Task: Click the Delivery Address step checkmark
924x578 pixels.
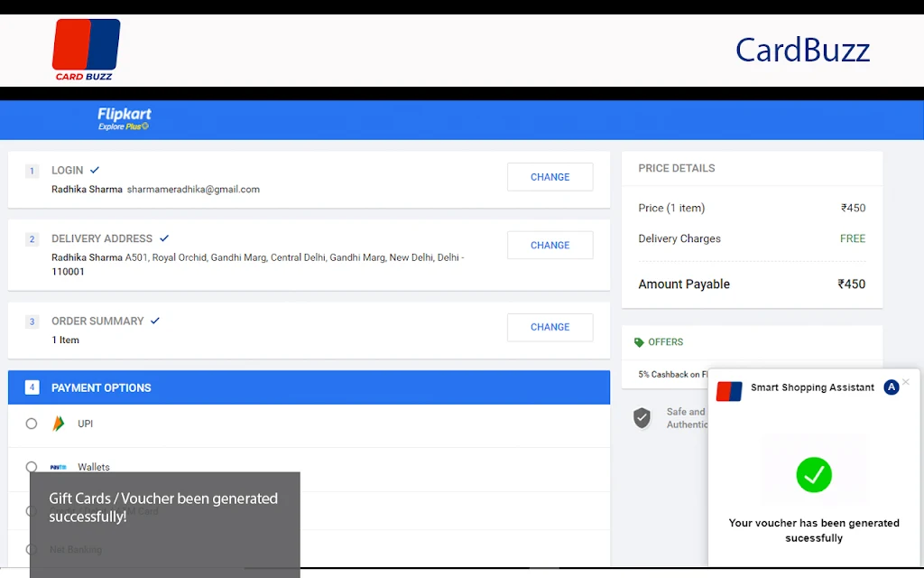Action: (164, 238)
